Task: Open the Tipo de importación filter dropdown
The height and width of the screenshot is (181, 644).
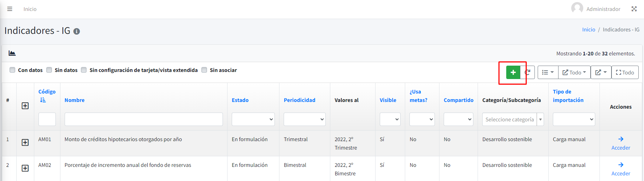Action: pos(574,119)
